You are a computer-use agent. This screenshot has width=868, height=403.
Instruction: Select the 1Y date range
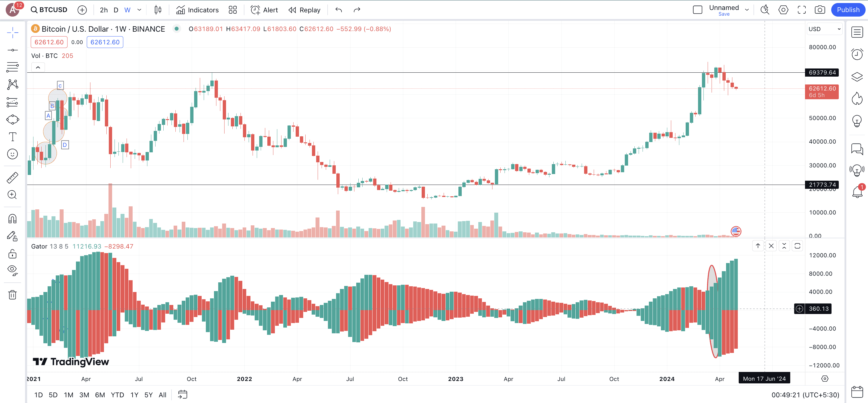point(134,395)
